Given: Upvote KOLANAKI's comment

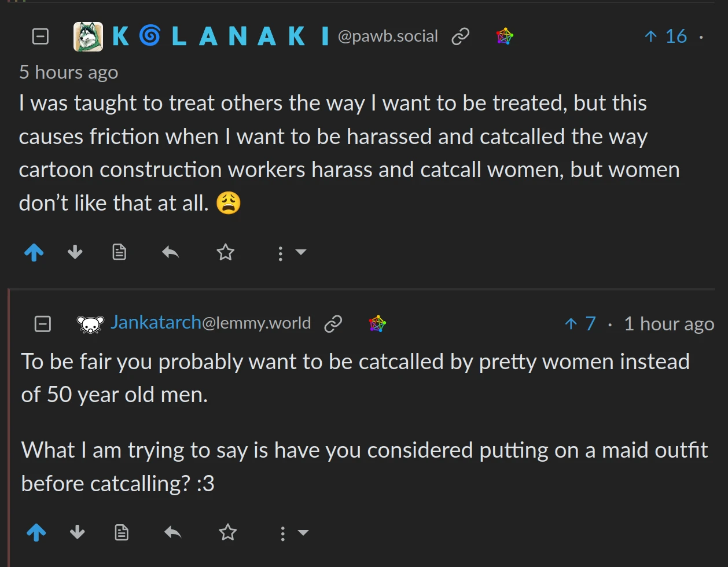Looking at the screenshot, I should 34,252.
